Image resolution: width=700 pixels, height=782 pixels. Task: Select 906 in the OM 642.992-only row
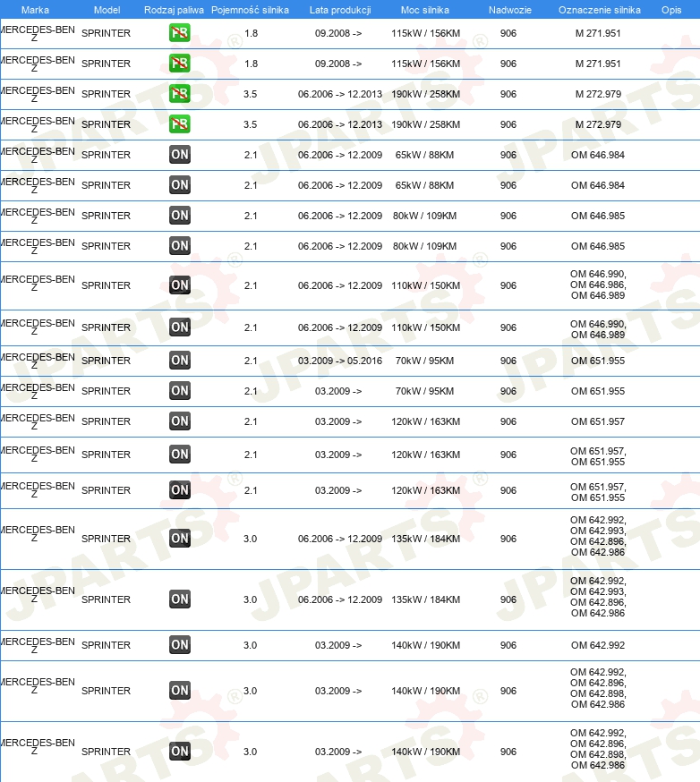coord(508,645)
